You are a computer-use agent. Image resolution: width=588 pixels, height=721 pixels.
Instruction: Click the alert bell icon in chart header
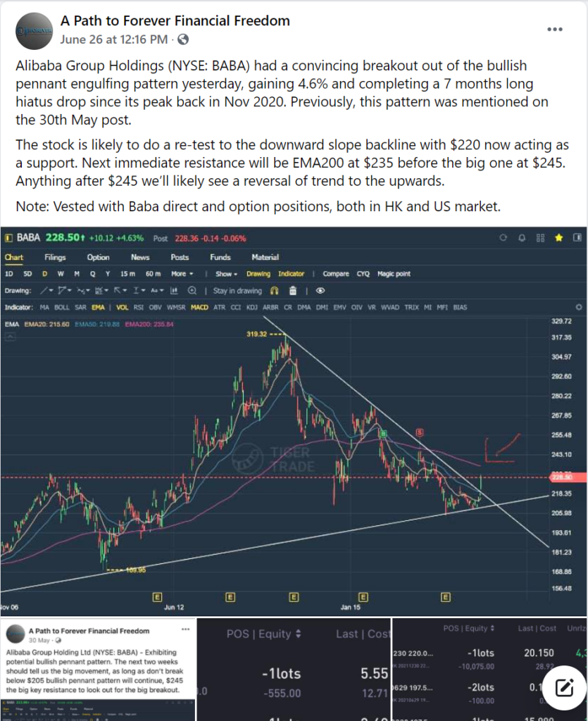522,238
